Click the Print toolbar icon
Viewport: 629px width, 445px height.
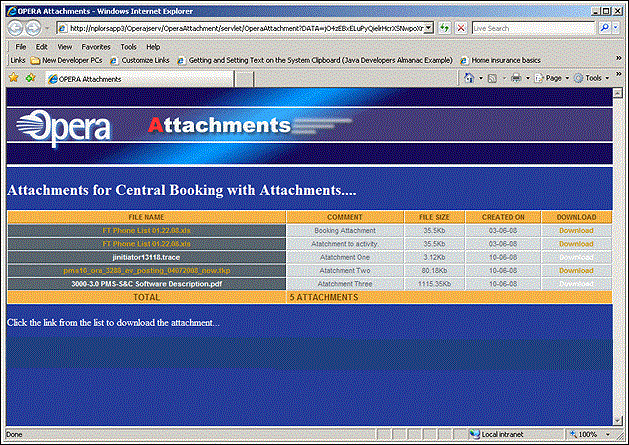(x=516, y=78)
